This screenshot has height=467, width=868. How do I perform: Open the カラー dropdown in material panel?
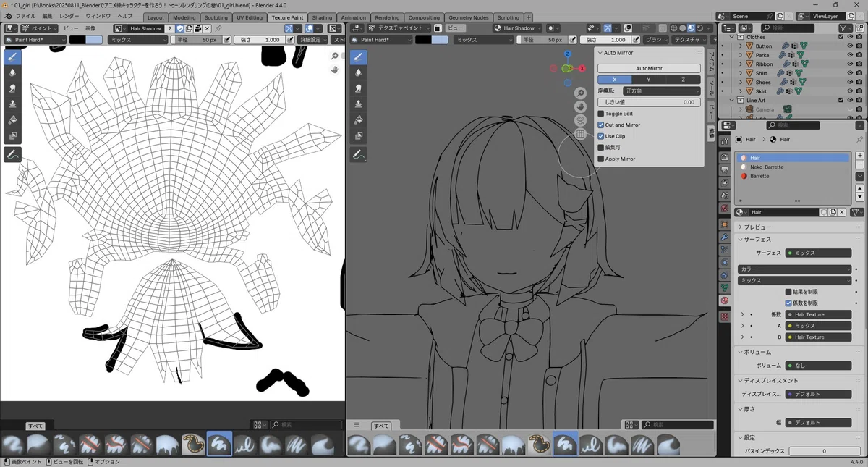pos(794,269)
